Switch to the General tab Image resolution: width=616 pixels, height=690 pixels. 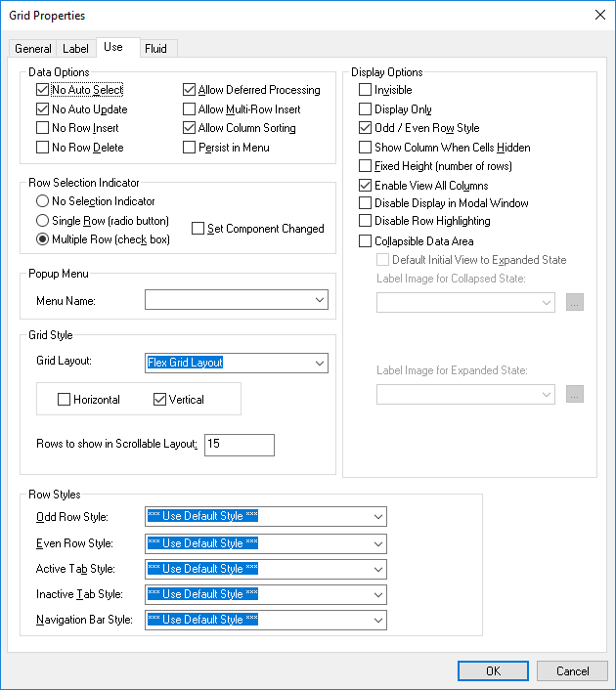coord(32,49)
